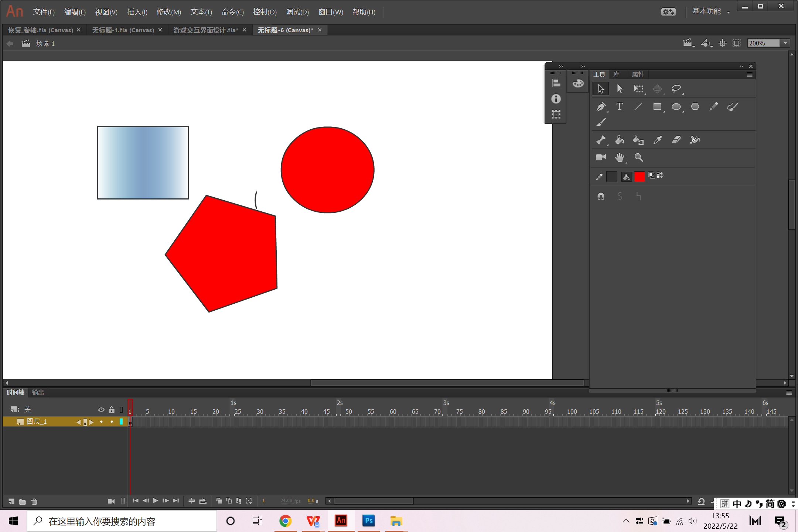
Task: Open the 修改(M) menu
Action: click(168, 12)
